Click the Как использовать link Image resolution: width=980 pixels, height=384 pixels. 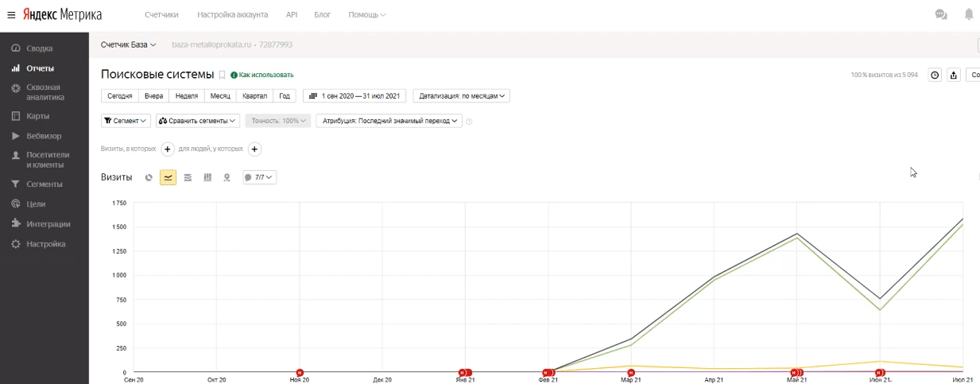[266, 75]
